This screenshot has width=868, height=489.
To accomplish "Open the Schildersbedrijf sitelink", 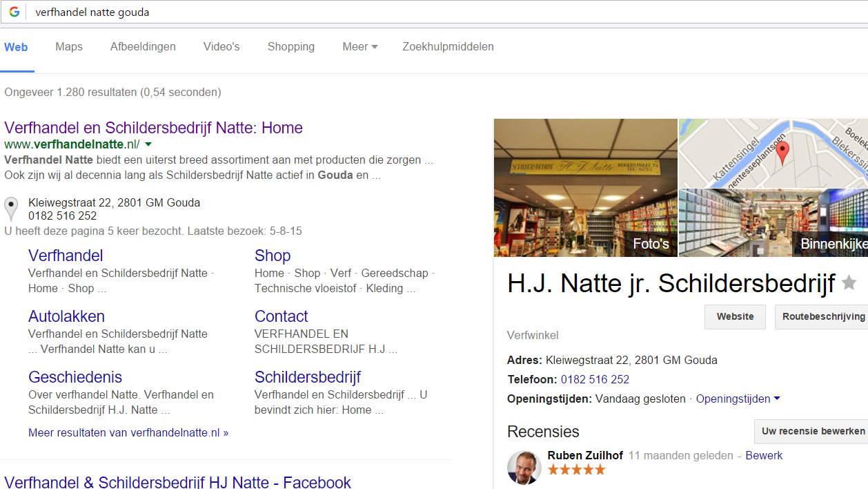I will click(x=308, y=377).
